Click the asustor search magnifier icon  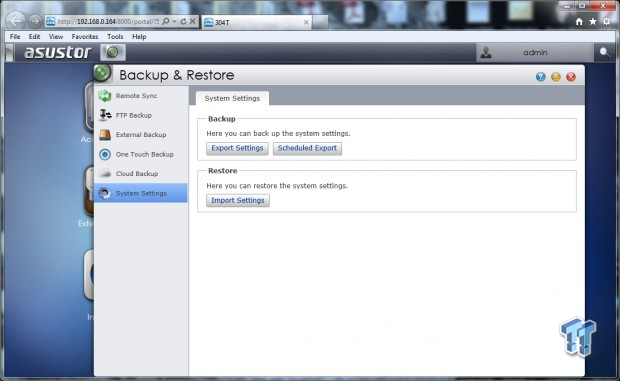(604, 52)
